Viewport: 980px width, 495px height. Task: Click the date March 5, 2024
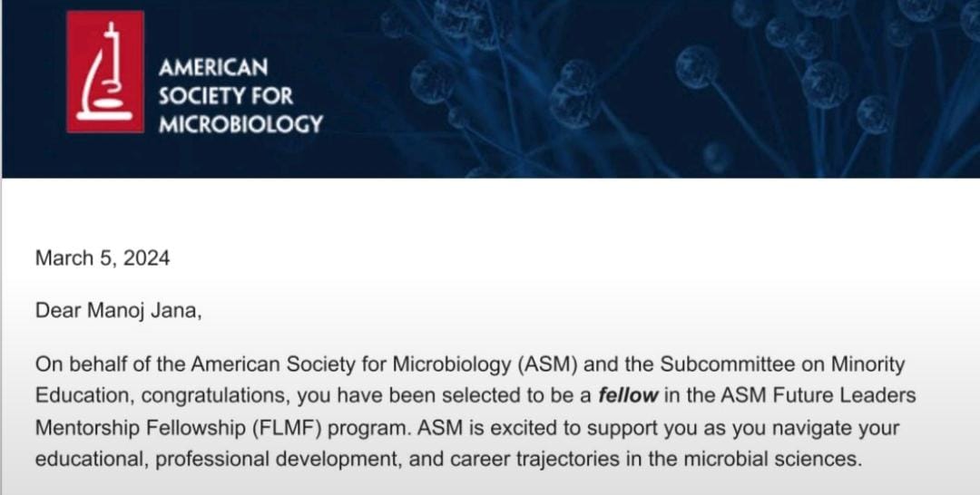pos(102,258)
